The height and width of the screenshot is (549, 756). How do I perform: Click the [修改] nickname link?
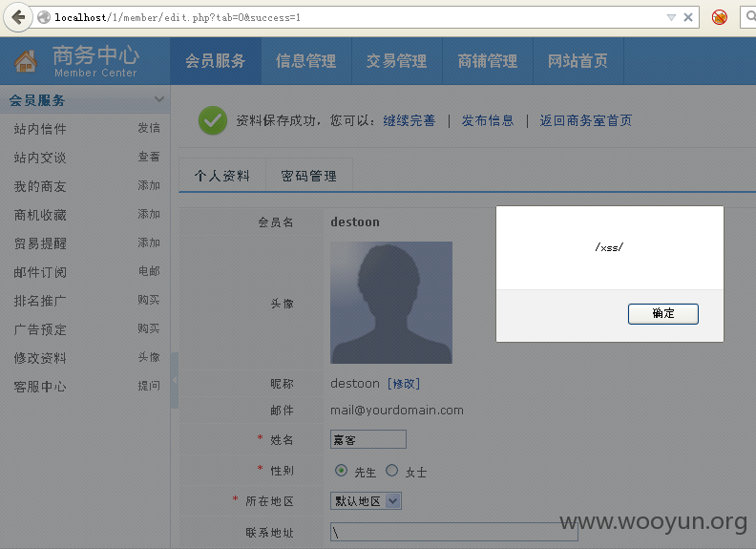(x=404, y=384)
